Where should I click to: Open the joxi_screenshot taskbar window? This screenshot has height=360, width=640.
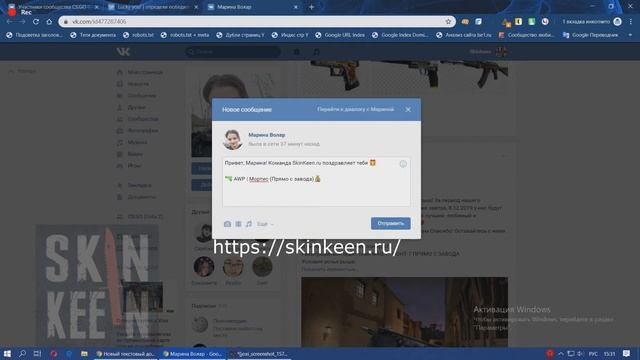[259, 354]
